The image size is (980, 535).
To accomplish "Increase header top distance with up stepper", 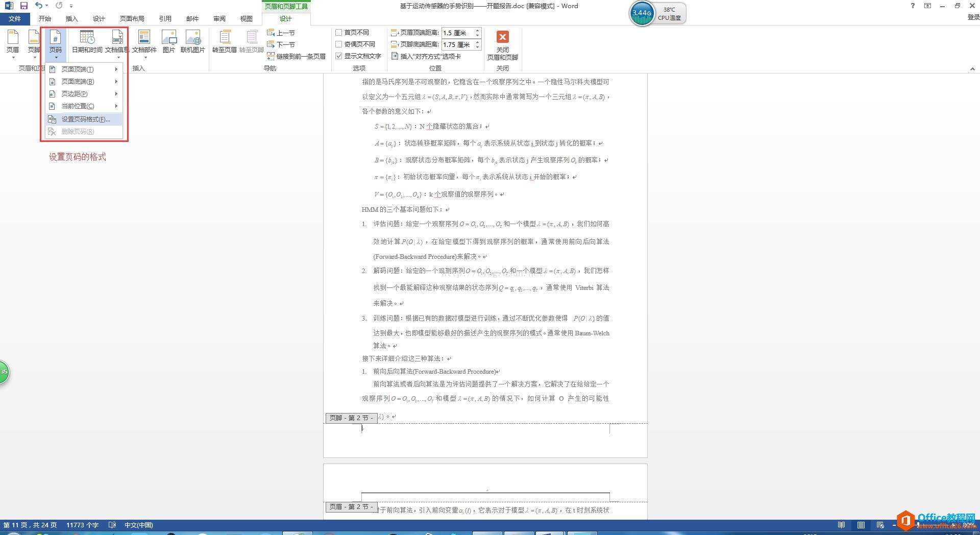I will 478,30.
